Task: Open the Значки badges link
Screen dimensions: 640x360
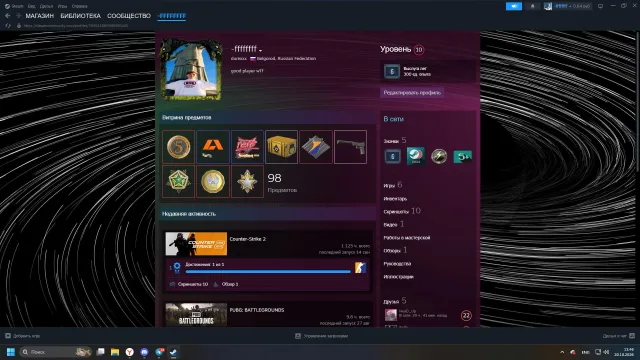Action: coord(395,140)
